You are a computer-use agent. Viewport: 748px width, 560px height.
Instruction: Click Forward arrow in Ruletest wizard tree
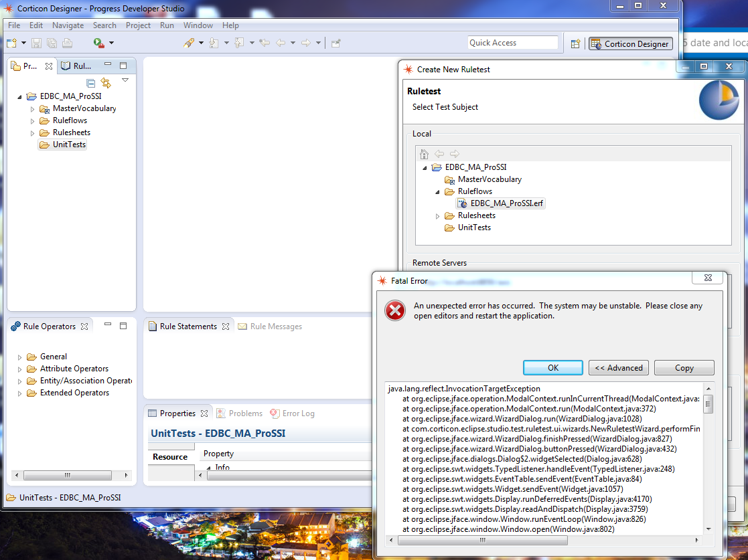pos(455,154)
